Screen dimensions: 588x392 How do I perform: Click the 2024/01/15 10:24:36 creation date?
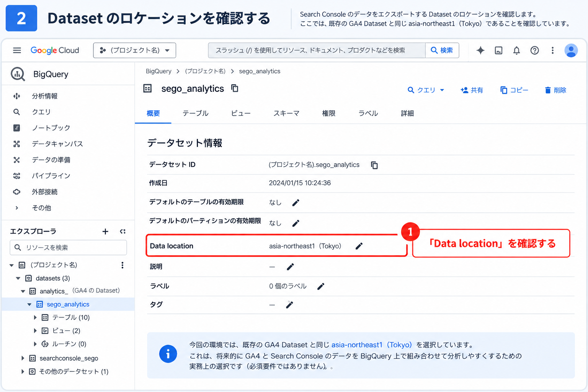(300, 183)
